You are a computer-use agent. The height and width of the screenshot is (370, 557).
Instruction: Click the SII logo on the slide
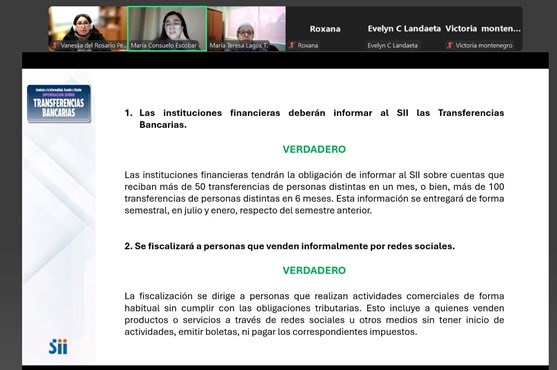[x=58, y=347]
